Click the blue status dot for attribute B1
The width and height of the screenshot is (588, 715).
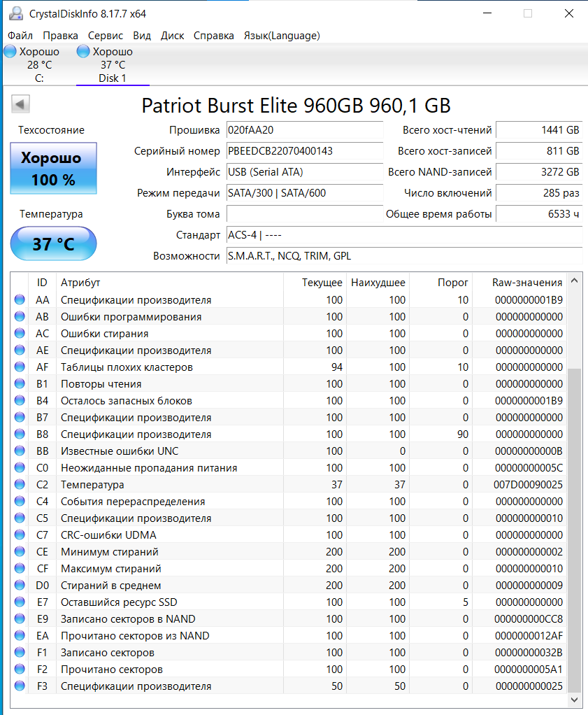point(20,383)
